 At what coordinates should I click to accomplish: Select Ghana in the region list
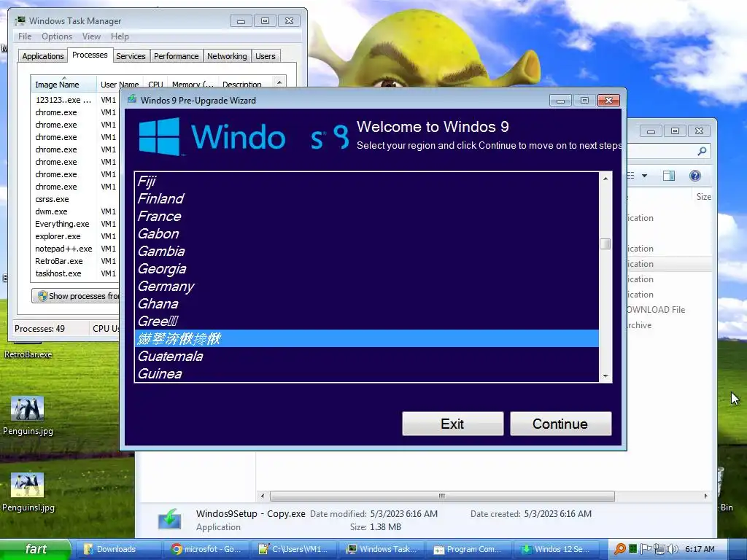[366, 303]
